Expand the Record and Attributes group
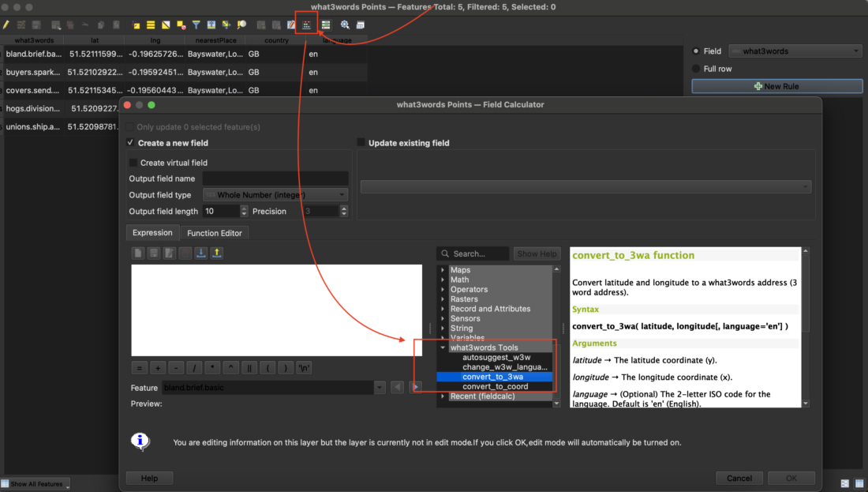 coord(443,309)
